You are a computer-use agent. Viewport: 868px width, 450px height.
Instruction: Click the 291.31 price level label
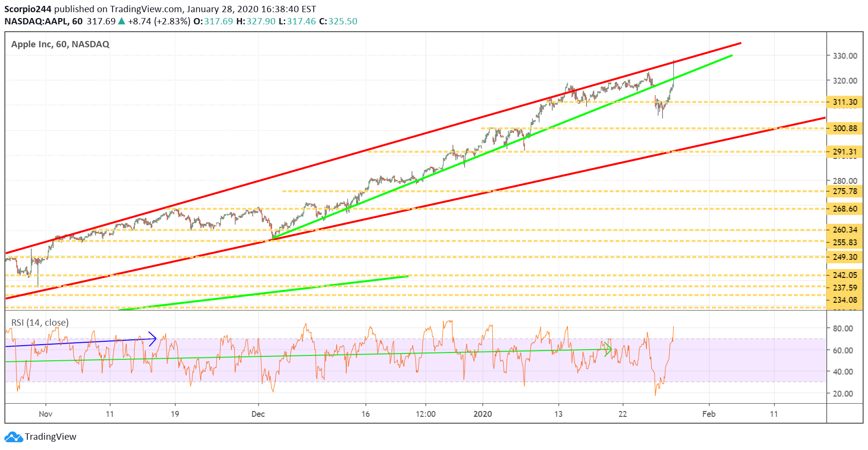(x=845, y=152)
